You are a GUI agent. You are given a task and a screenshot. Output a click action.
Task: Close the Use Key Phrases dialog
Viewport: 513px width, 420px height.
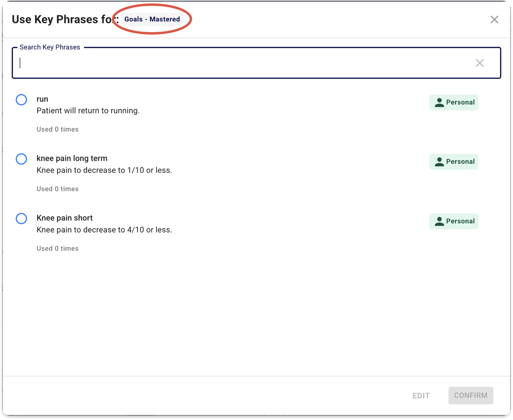click(x=494, y=20)
